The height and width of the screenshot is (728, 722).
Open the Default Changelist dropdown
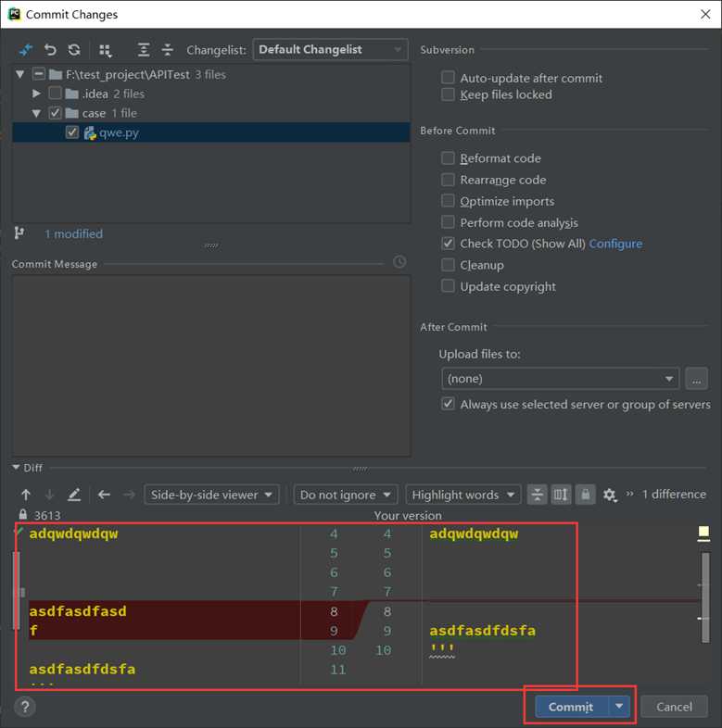[x=330, y=50]
